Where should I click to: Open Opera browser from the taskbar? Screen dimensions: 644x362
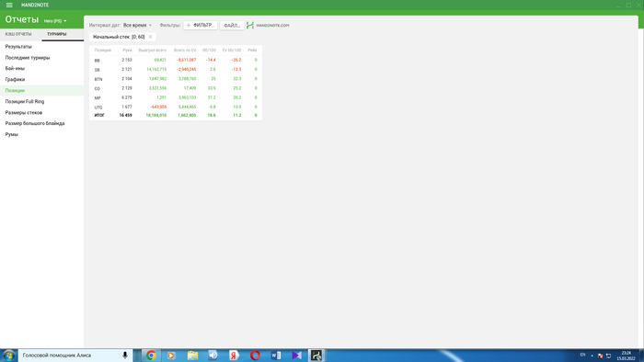[x=255, y=356]
